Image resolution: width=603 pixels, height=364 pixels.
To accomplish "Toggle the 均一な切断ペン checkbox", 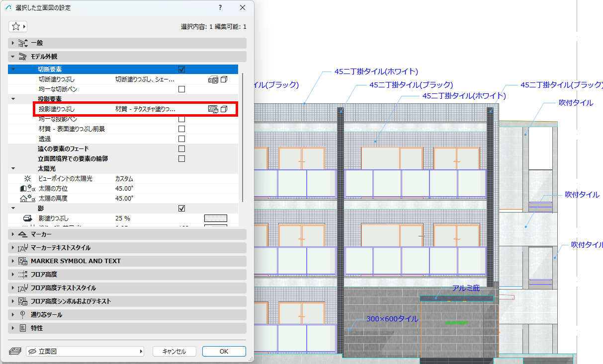I will (x=181, y=89).
